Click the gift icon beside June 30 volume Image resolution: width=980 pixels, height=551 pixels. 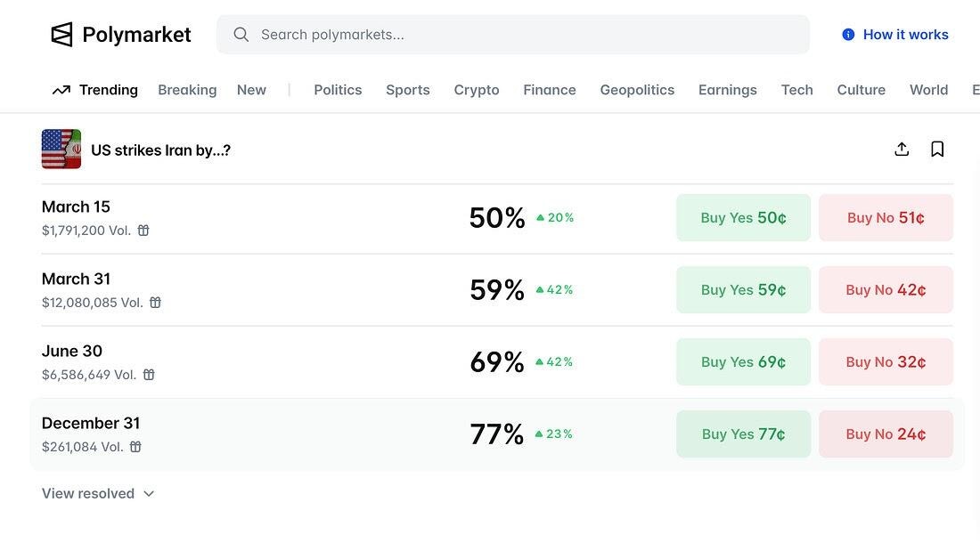149,375
